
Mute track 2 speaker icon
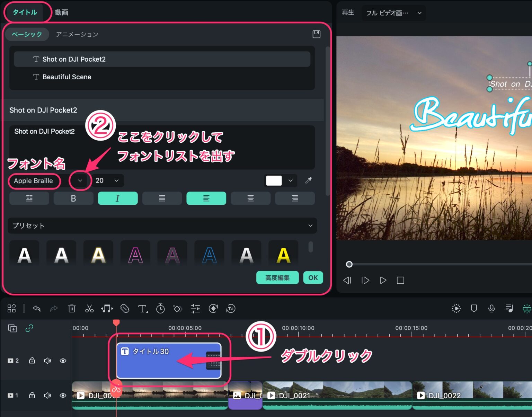47,361
